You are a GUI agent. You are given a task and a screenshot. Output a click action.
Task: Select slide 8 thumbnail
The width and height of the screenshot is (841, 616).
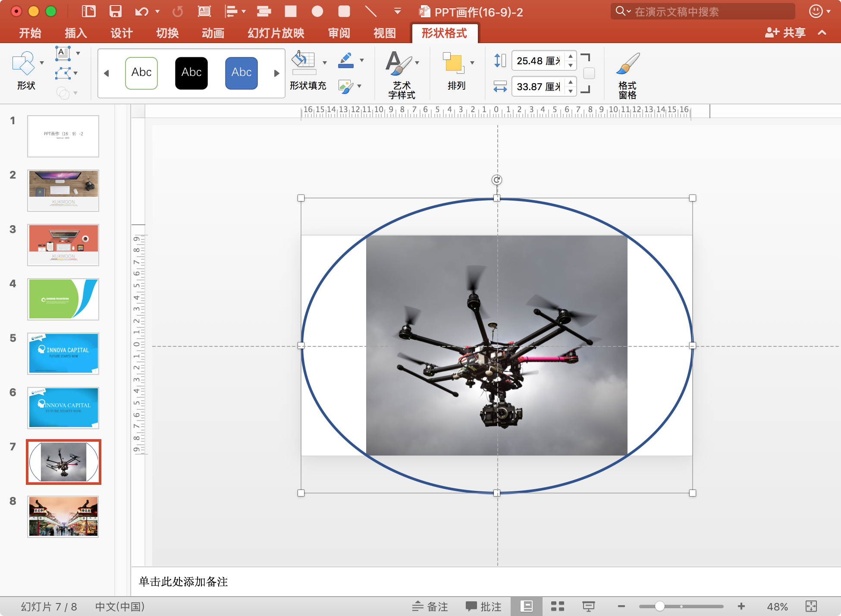coord(63,516)
